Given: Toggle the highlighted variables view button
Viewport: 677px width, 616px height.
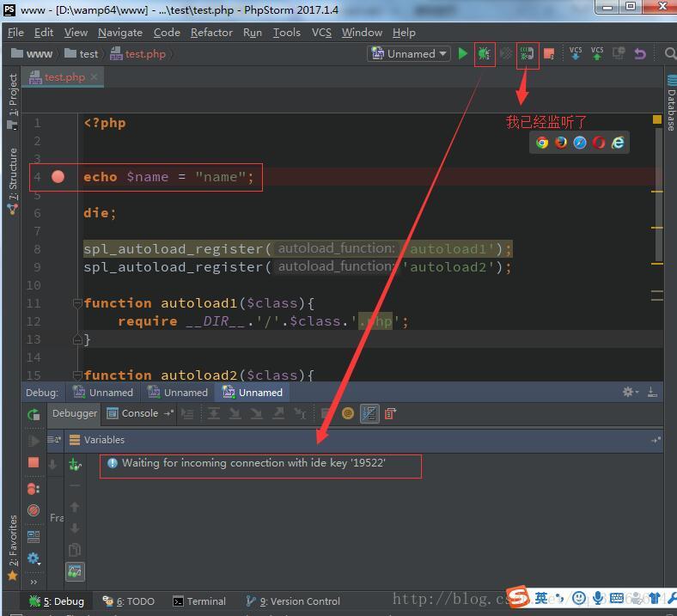Looking at the screenshot, I should pos(369,413).
